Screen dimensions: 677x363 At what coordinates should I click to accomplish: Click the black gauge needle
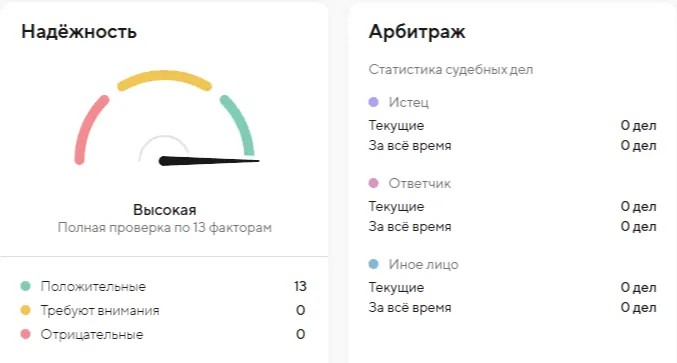(x=209, y=161)
